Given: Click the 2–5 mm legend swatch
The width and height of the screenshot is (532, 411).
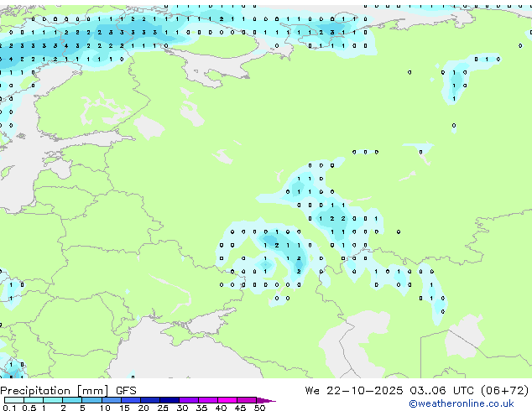Looking at the screenshot, I should [72, 400].
